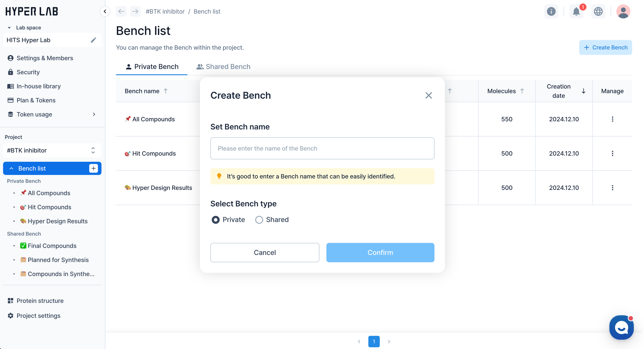Open the language globe icon
The height and width of the screenshot is (349, 644).
[x=598, y=11]
